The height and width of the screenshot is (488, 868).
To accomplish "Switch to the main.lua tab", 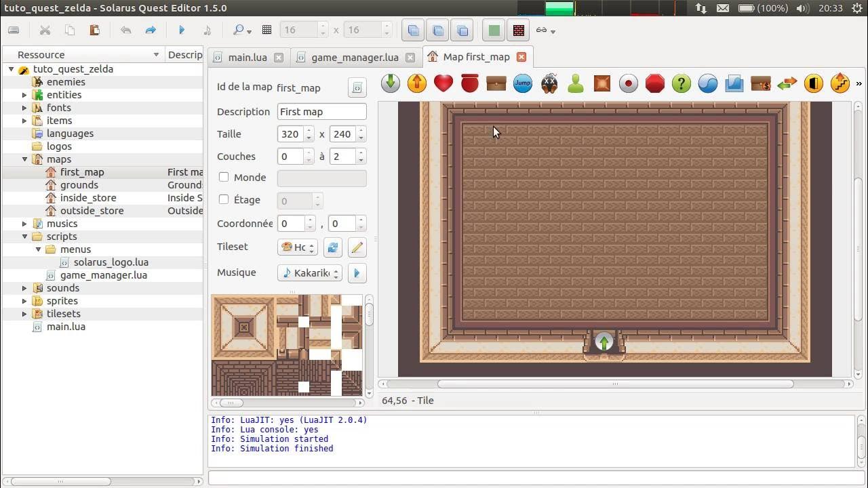I will [x=248, y=57].
